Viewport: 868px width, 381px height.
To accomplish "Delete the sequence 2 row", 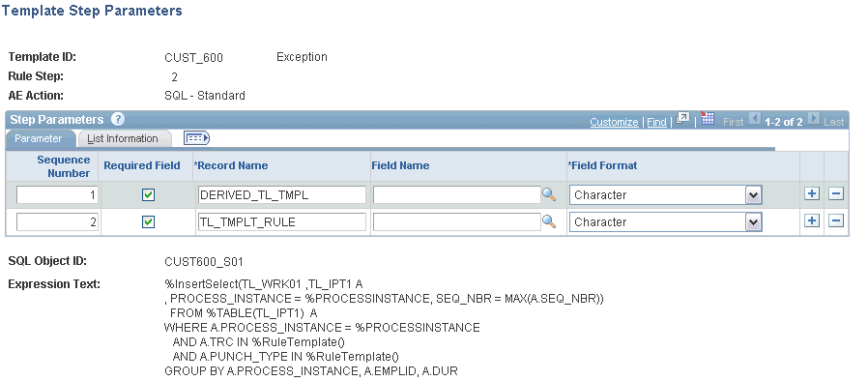I will point(836,220).
